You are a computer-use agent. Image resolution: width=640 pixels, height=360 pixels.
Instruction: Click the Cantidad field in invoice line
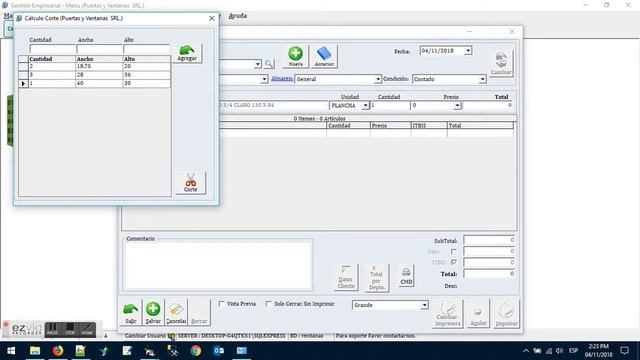[390, 105]
